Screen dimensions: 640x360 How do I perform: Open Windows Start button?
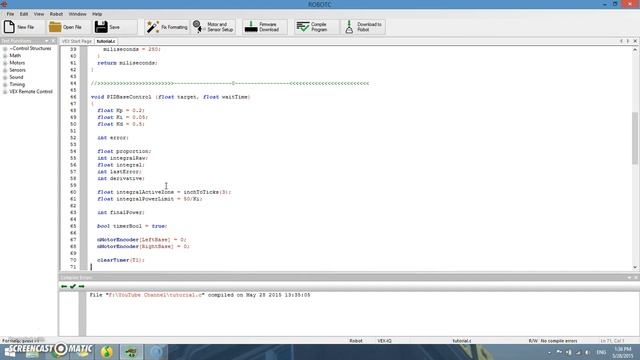9,352
